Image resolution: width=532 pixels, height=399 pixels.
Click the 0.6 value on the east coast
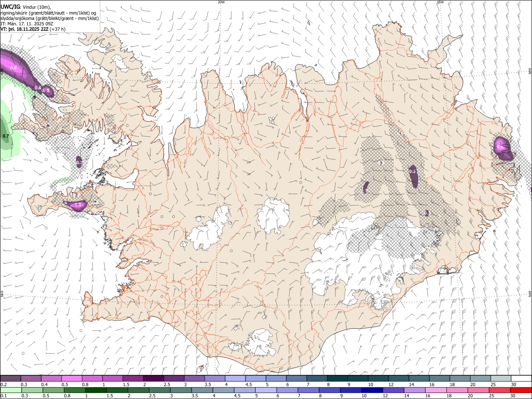click(500, 147)
